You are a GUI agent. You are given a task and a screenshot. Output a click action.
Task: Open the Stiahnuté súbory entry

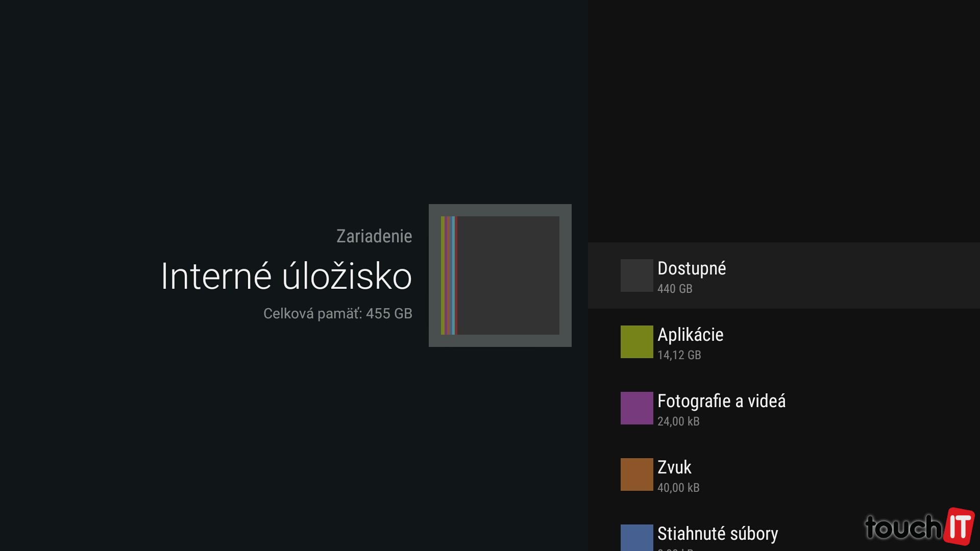click(717, 534)
